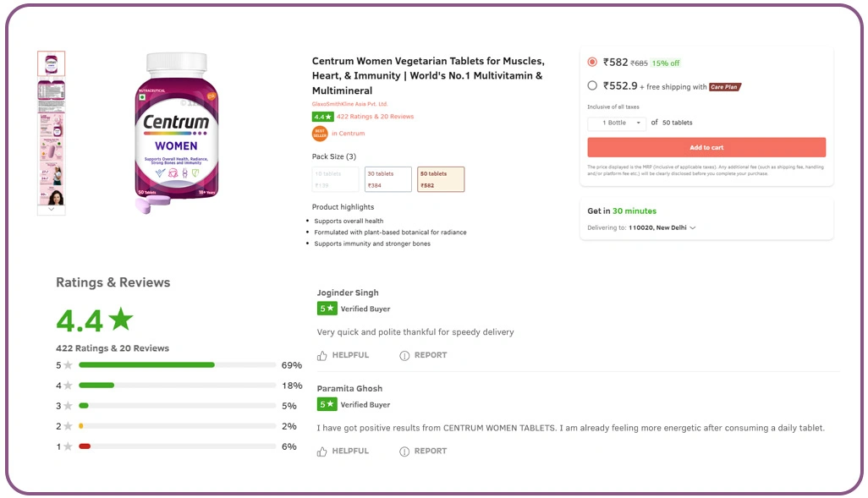
Task: Report Paramita Ghosh's review
Action: [423, 451]
